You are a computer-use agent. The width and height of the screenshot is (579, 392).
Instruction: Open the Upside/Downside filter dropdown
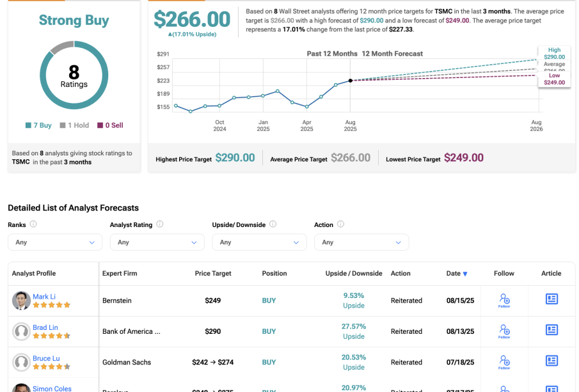[x=260, y=242]
